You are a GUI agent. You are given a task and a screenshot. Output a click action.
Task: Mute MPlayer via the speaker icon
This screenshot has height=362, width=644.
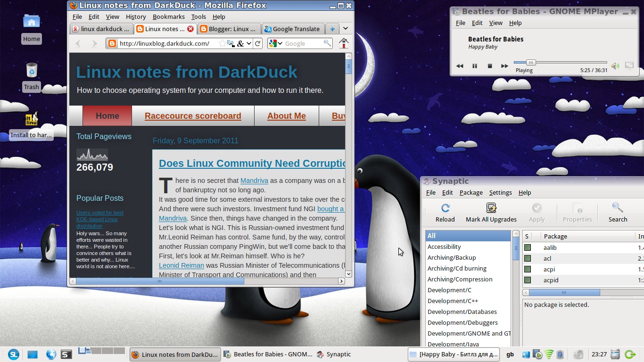coord(615,66)
